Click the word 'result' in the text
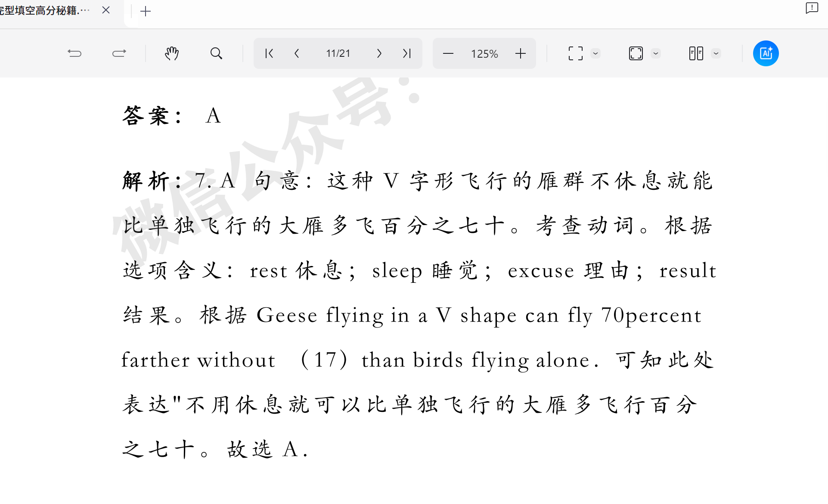This screenshot has width=828, height=504. (x=688, y=270)
